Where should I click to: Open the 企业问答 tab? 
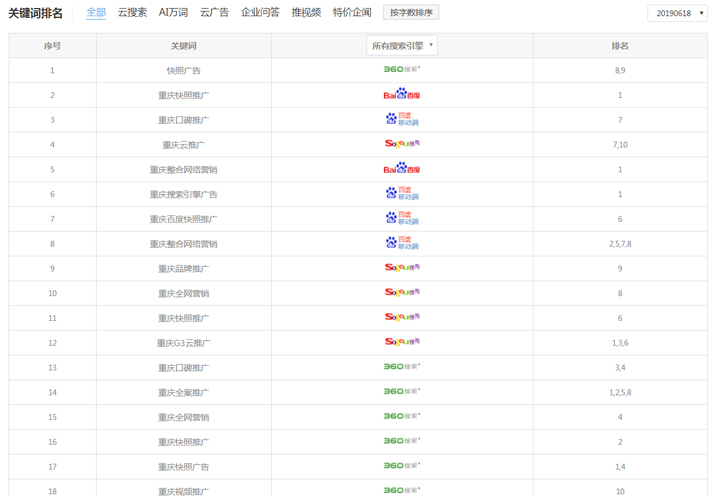click(260, 13)
